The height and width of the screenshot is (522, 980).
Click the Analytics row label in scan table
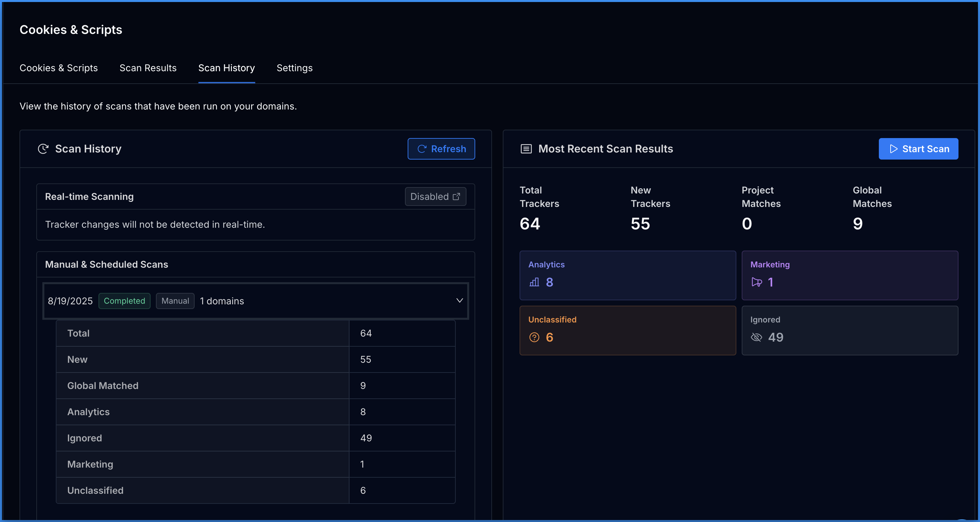(88, 412)
